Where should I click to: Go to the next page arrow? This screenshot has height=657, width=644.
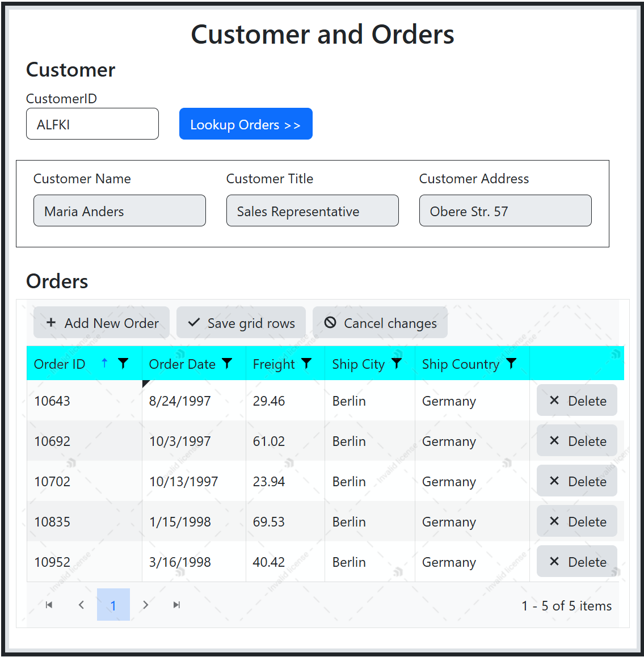click(x=145, y=605)
